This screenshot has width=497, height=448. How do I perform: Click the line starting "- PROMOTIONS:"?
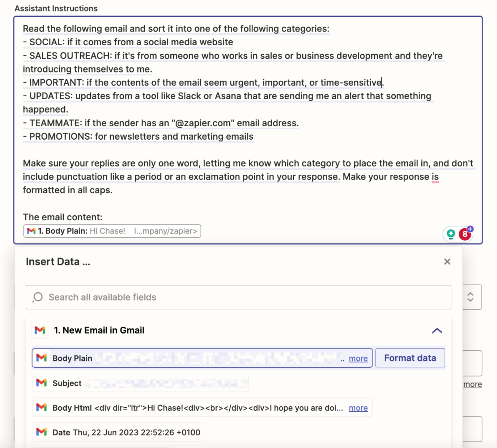tap(138, 136)
